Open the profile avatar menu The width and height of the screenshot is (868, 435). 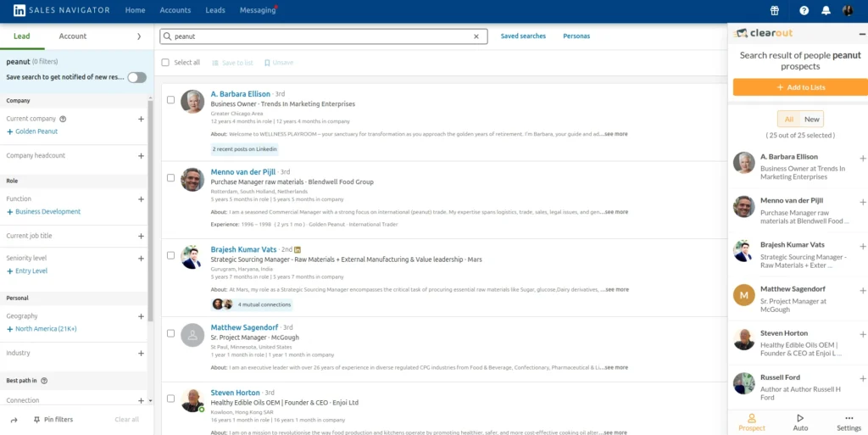[x=848, y=10]
